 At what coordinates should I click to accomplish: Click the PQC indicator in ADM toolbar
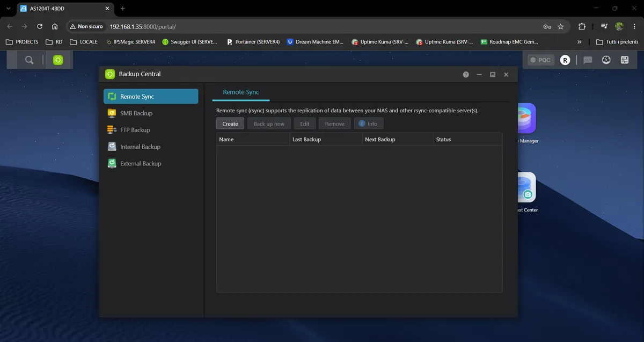pyautogui.click(x=541, y=60)
